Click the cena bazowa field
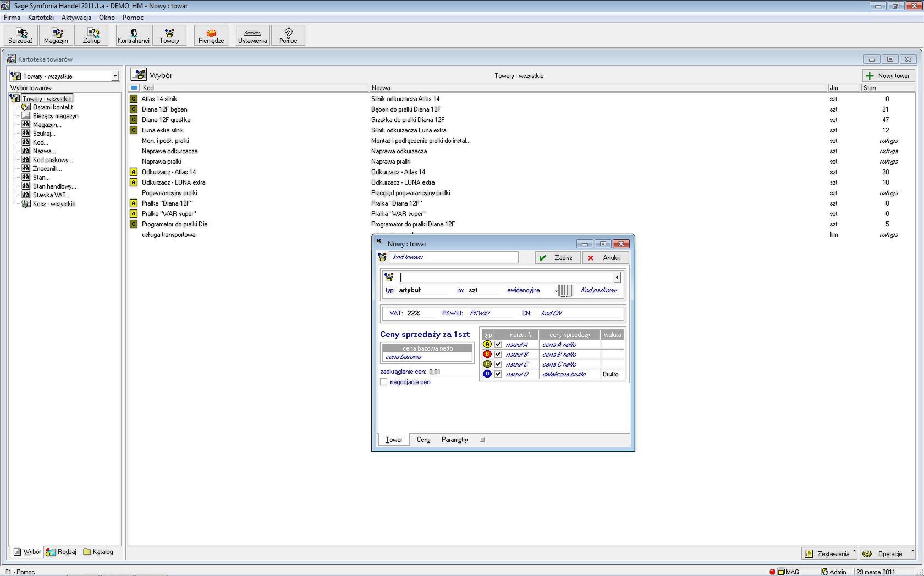 tap(427, 357)
